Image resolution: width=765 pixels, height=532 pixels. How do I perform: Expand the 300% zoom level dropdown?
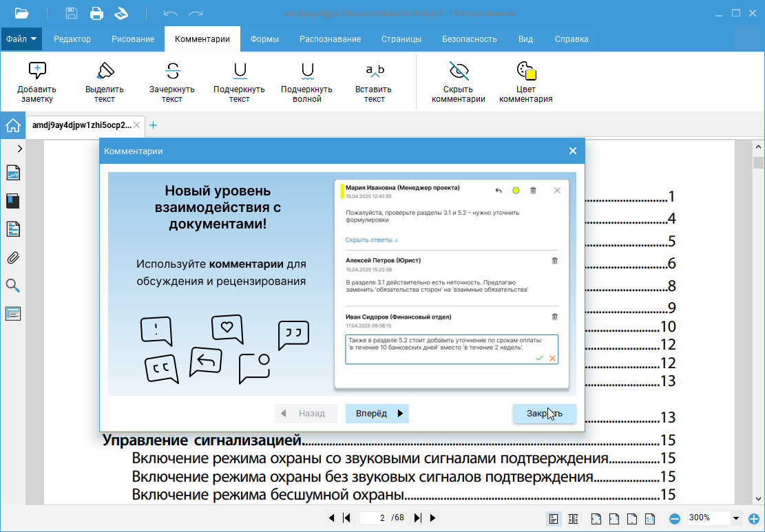coord(736,518)
